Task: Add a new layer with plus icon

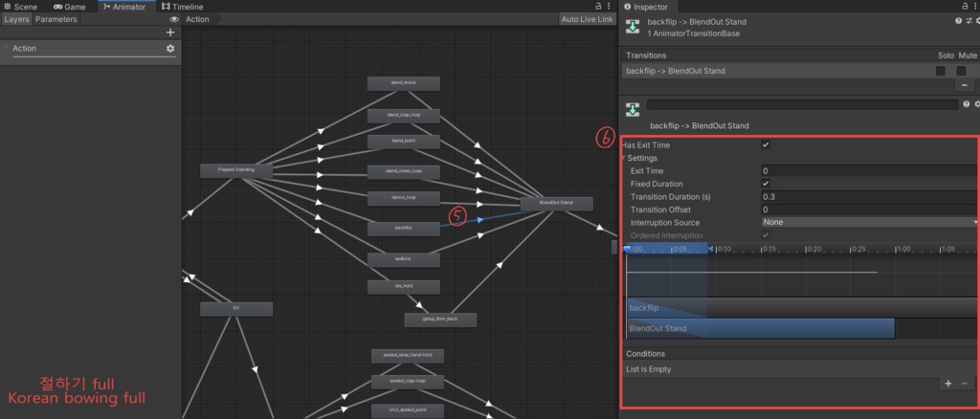Action: click(170, 33)
